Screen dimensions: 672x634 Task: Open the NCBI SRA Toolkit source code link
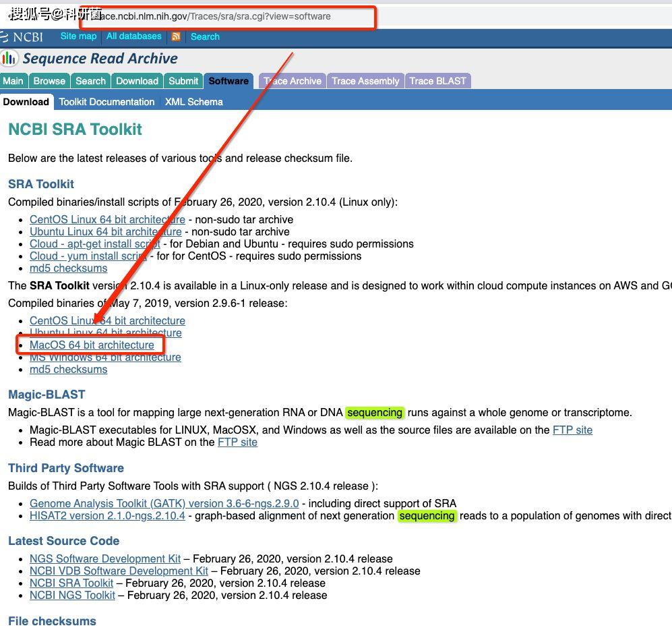(x=71, y=583)
